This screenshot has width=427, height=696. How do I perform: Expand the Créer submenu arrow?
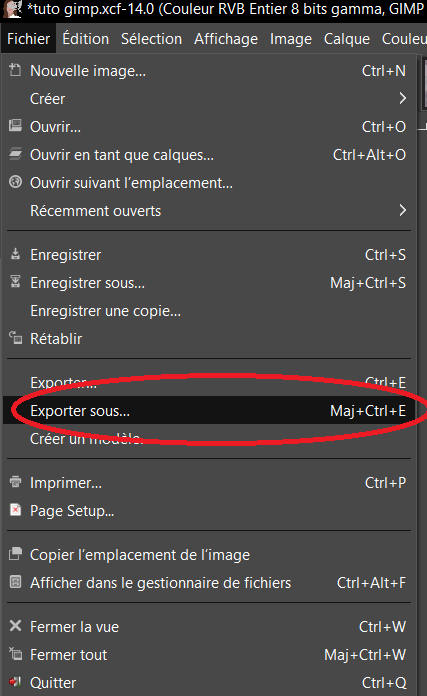click(403, 98)
